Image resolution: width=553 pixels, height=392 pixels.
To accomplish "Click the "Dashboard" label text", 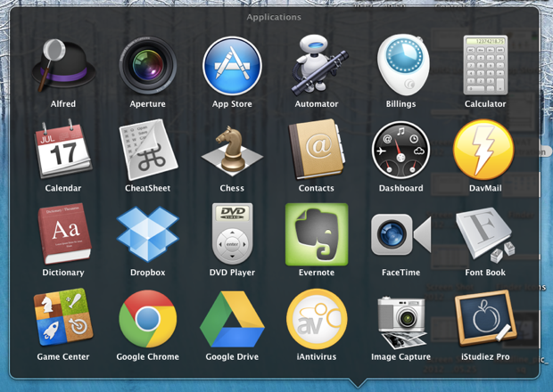I will (400, 188).
